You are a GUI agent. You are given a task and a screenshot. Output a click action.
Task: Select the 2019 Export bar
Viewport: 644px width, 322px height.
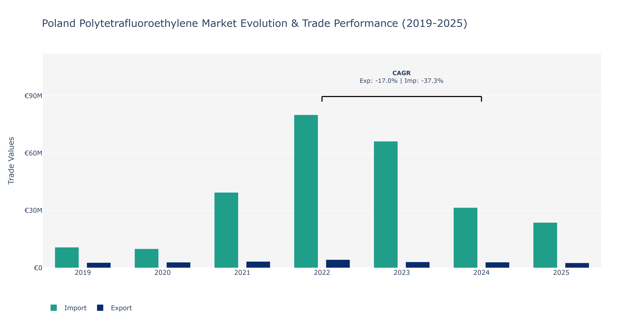point(99,265)
